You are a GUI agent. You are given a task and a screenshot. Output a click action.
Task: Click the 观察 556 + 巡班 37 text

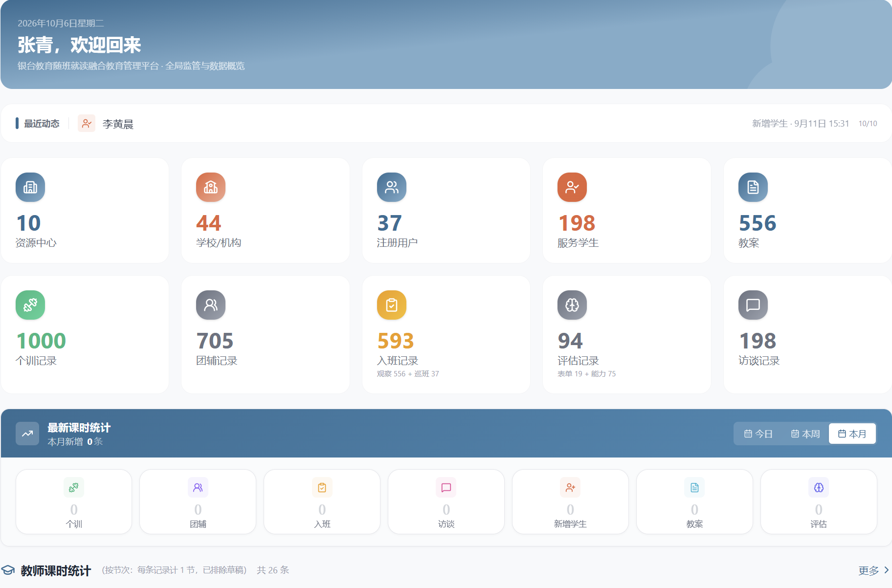click(x=408, y=374)
